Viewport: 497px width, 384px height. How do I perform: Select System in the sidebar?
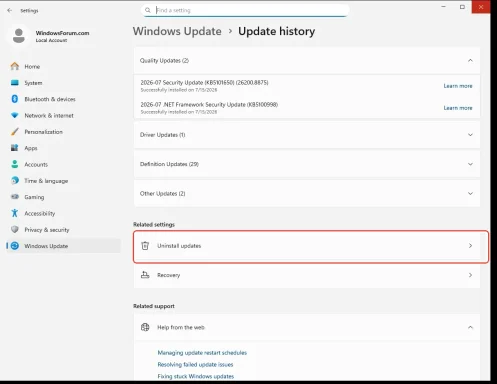click(x=63, y=83)
